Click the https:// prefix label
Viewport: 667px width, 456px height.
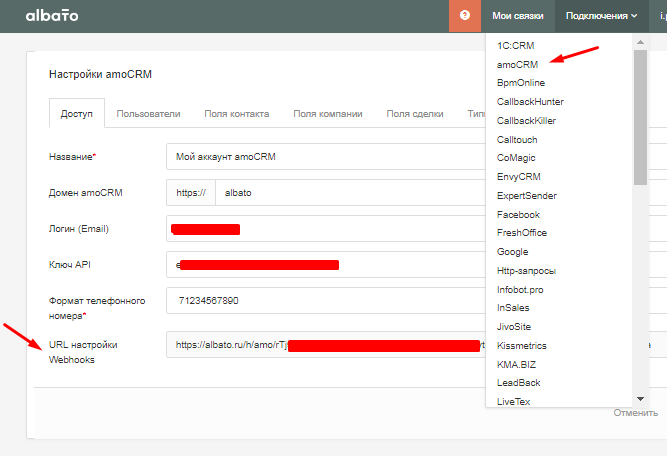pyautogui.click(x=191, y=193)
